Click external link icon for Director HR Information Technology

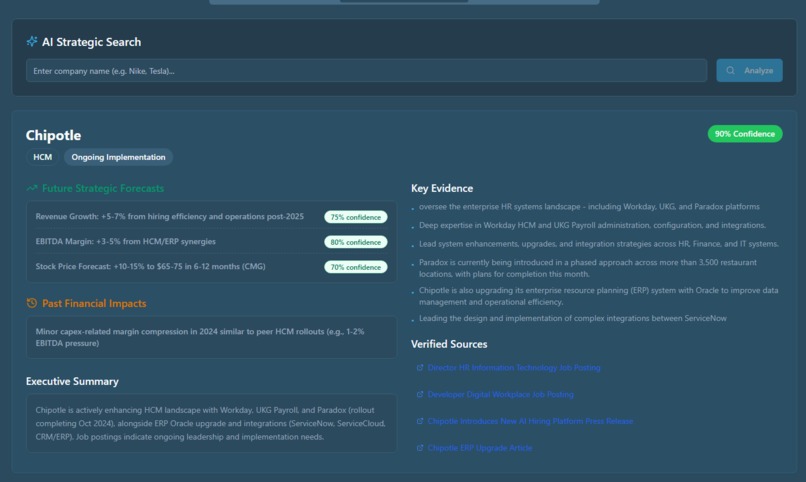(420, 368)
